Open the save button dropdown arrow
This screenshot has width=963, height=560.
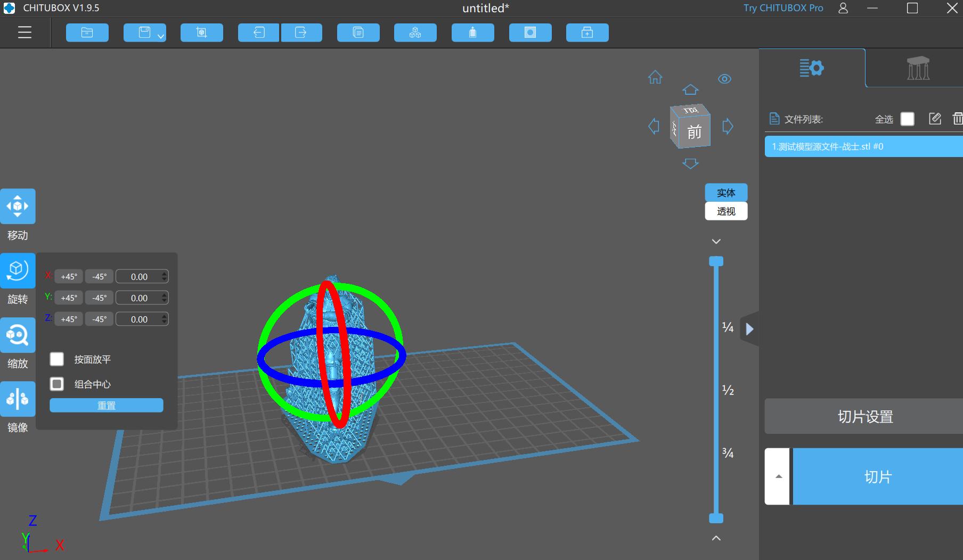point(159,35)
